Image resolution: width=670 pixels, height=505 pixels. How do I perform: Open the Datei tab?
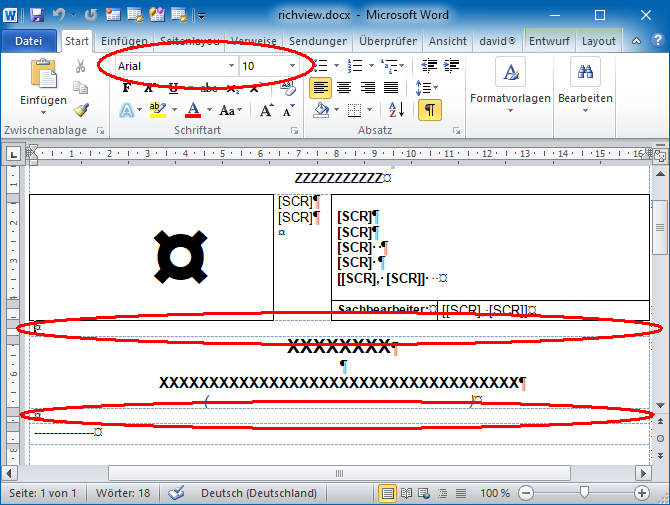click(29, 41)
